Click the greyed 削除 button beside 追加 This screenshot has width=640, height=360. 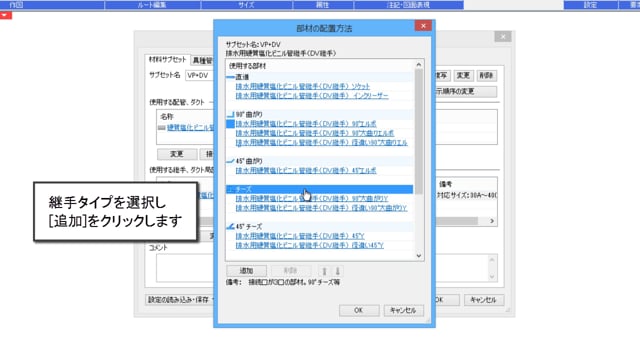[291, 271]
